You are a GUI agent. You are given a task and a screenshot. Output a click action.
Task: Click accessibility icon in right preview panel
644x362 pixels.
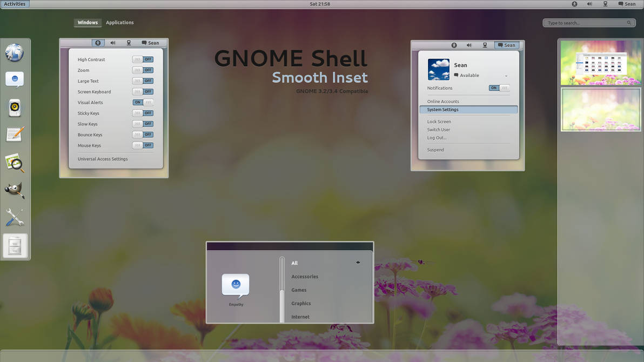pos(454,45)
